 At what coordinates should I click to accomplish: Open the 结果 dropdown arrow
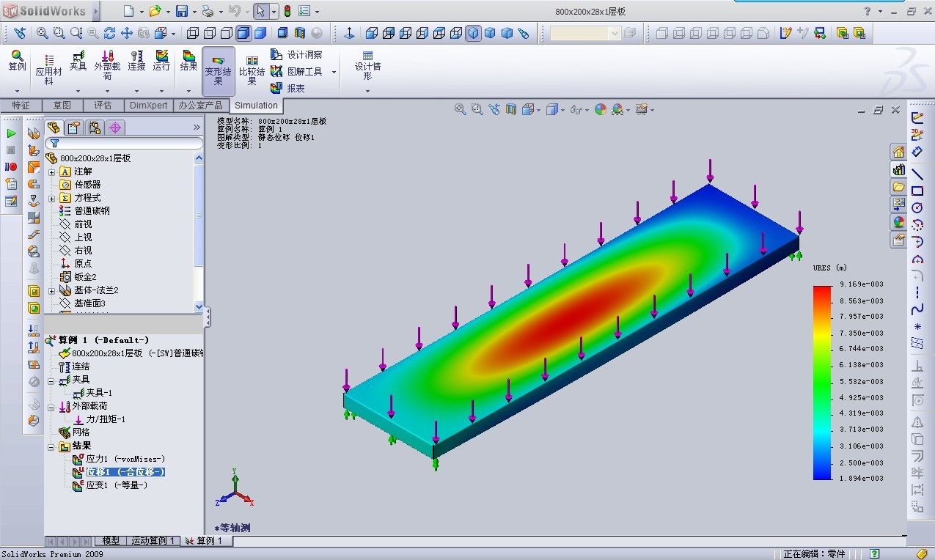pos(188,92)
